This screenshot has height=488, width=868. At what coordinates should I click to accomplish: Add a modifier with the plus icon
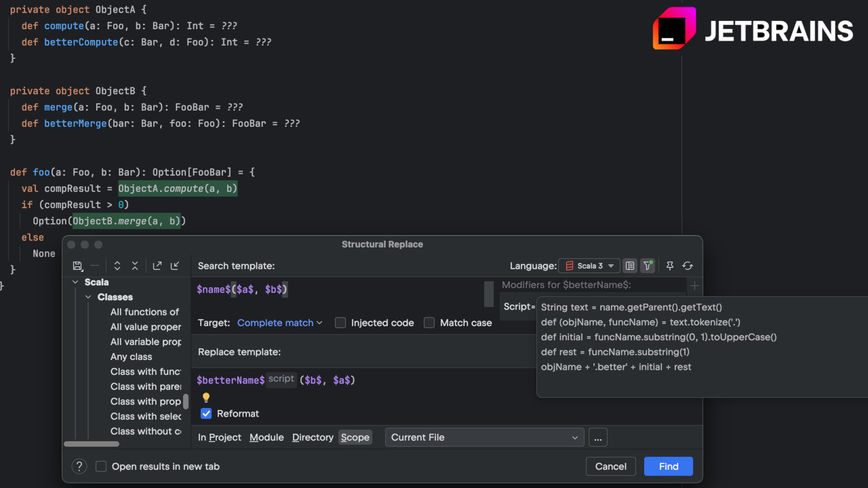click(x=694, y=285)
